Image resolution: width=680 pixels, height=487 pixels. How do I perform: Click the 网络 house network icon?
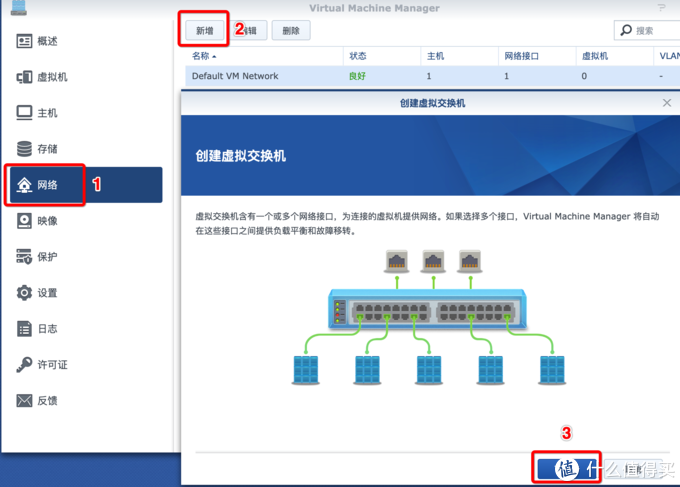coord(24,185)
